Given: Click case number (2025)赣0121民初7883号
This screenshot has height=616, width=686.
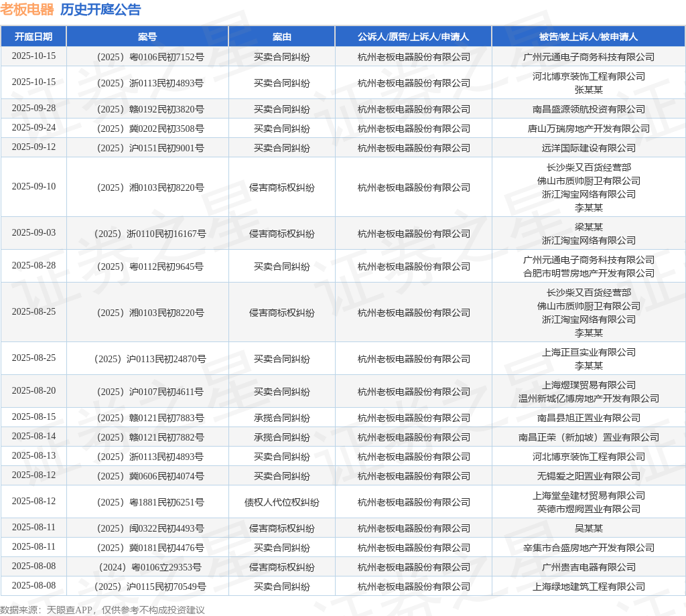Looking at the screenshot, I should click(x=150, y=418).
